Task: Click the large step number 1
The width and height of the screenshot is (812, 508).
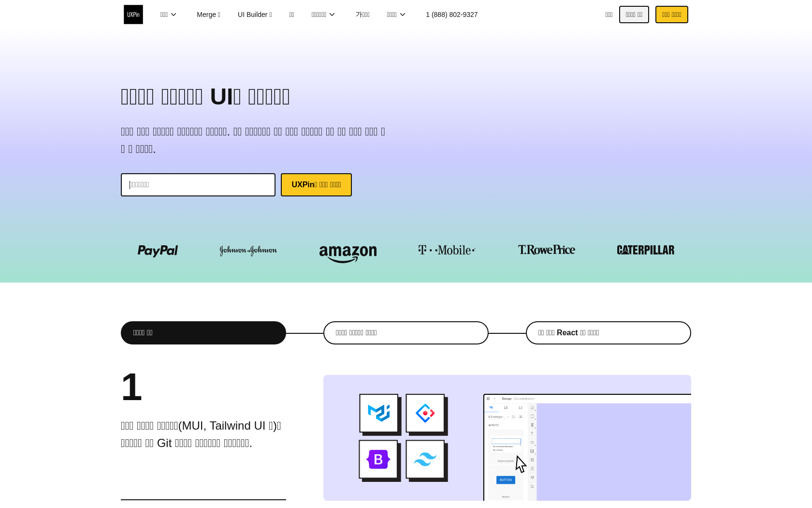Action: [131, 388]
